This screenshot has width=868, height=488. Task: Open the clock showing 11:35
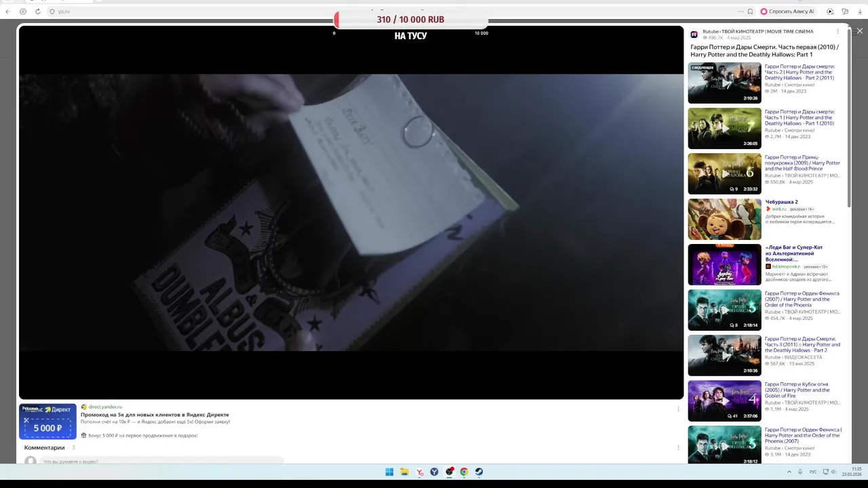(852, 472)
